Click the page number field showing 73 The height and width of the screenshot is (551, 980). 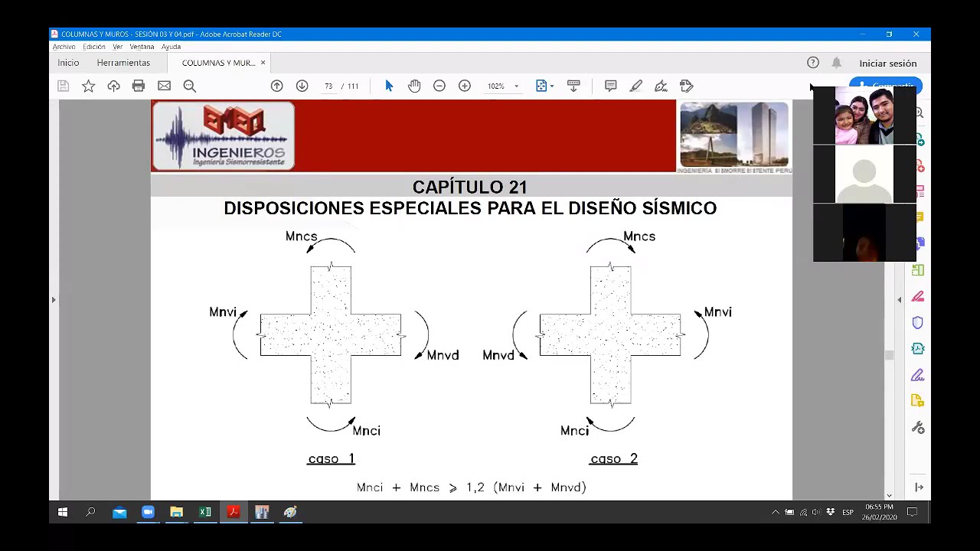(328, 86)
